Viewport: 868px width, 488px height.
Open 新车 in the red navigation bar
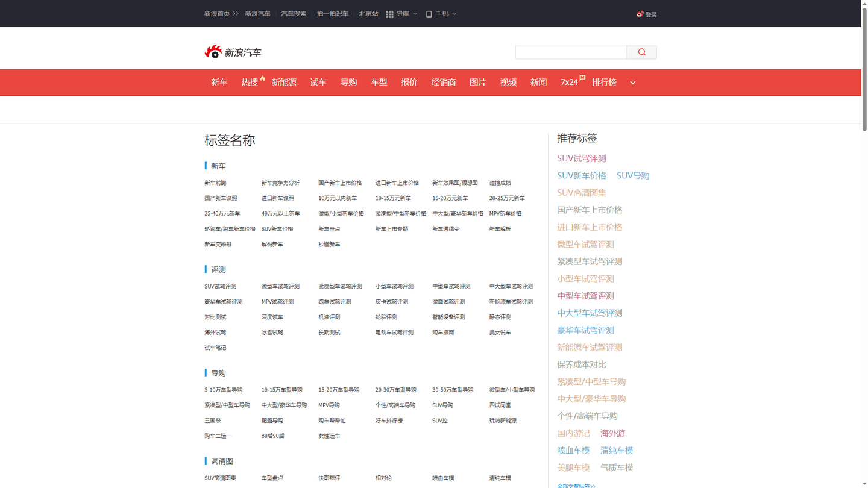pos(219,82)
